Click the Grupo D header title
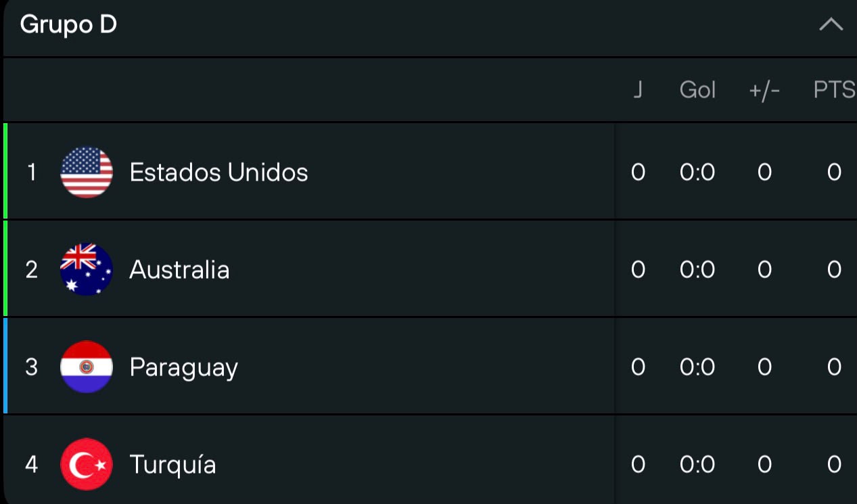The image size is (857, 504). [x=68, y=25]
